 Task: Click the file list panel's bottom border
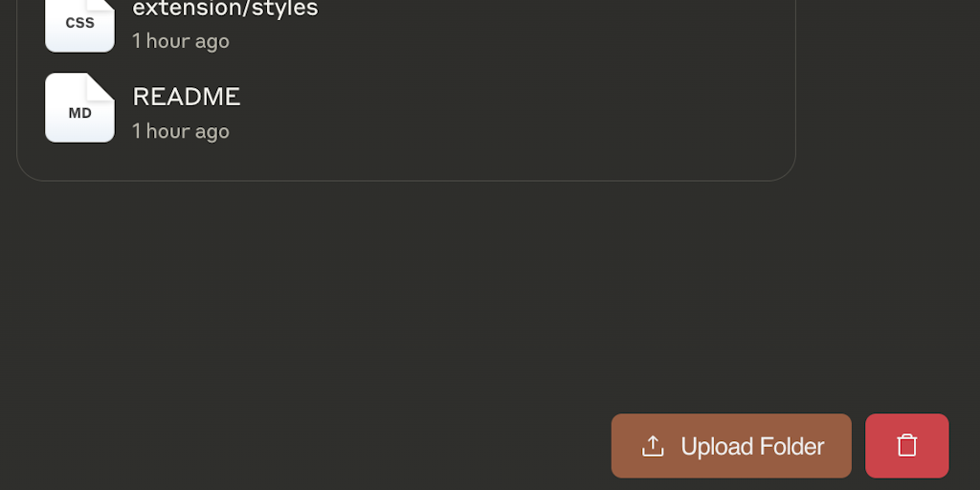pos(406,181)
